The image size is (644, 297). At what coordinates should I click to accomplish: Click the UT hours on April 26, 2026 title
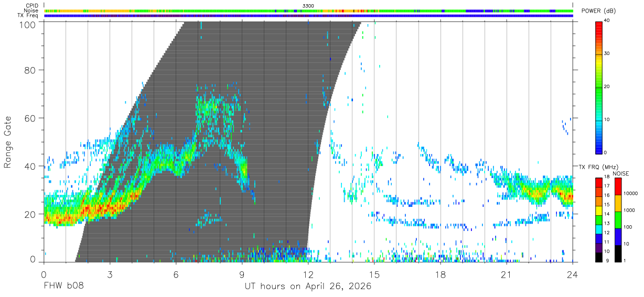click(x=308, y=287)
